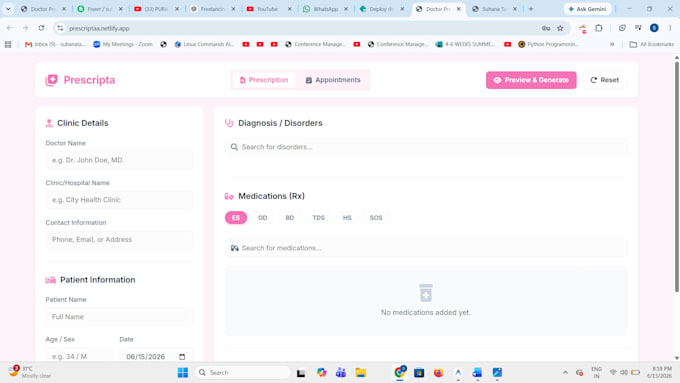The image size is (680, 383).
Task: Open a new browser tab
Action: [x=531, y=9]
